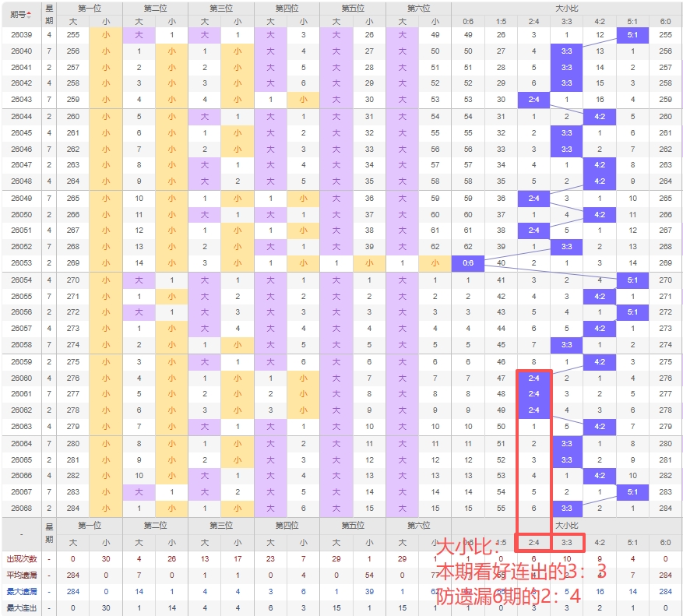
Task: Select highlighted 4:2 cell in row 26059
Action: [600, 361]
